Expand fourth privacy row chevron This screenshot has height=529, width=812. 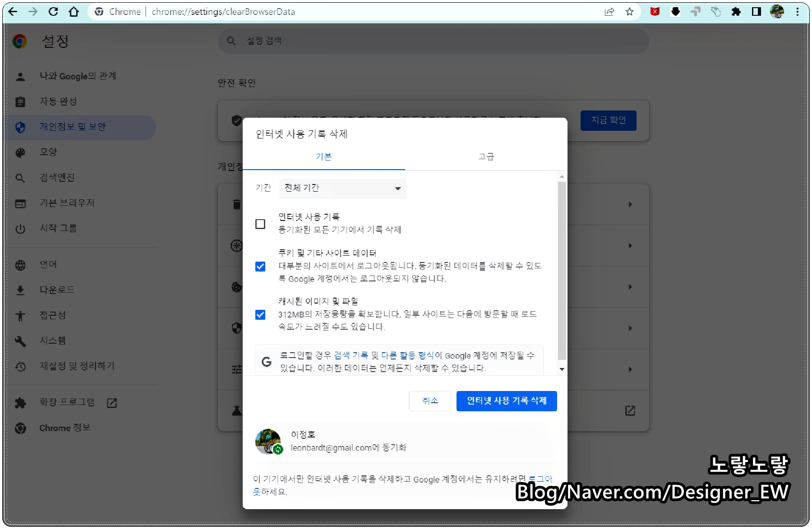click(x=630, y=328)
